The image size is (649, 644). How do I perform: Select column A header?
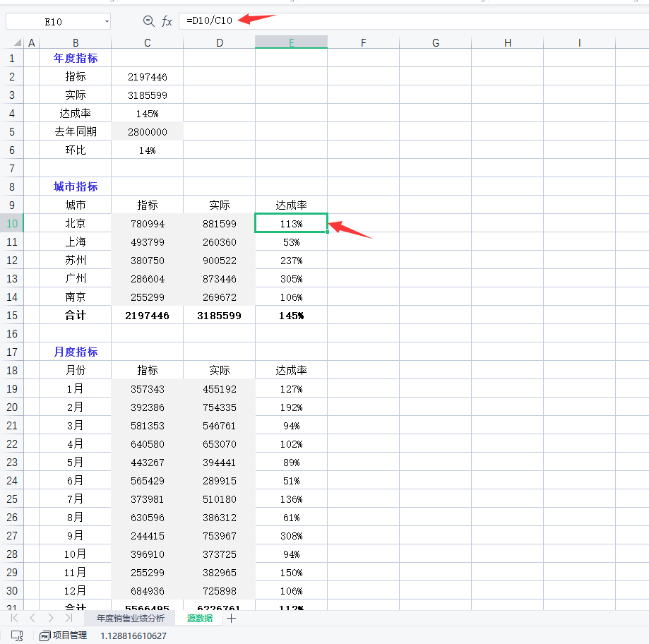(32, 42)
